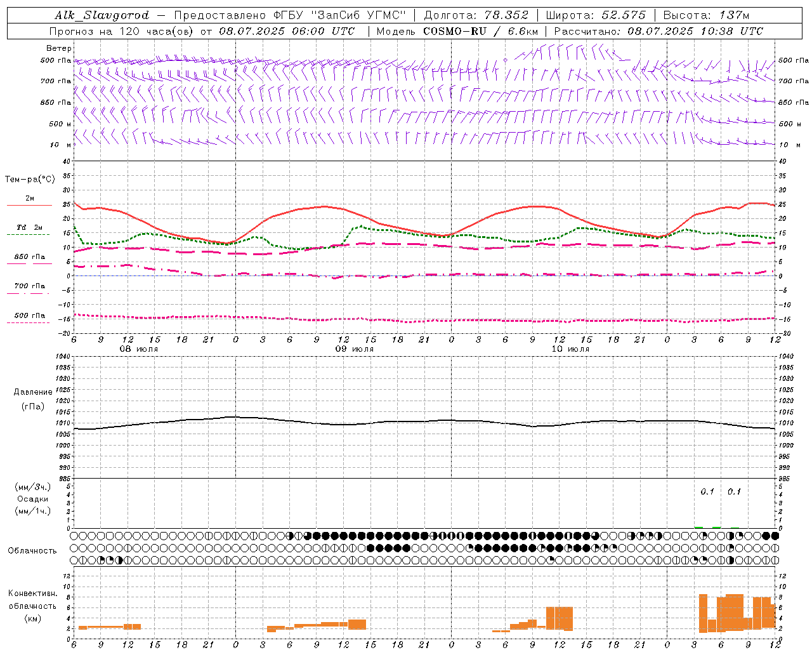Click the date label "10 июля"
Screen dimensions: 812x650
click(x=570, y=349)
